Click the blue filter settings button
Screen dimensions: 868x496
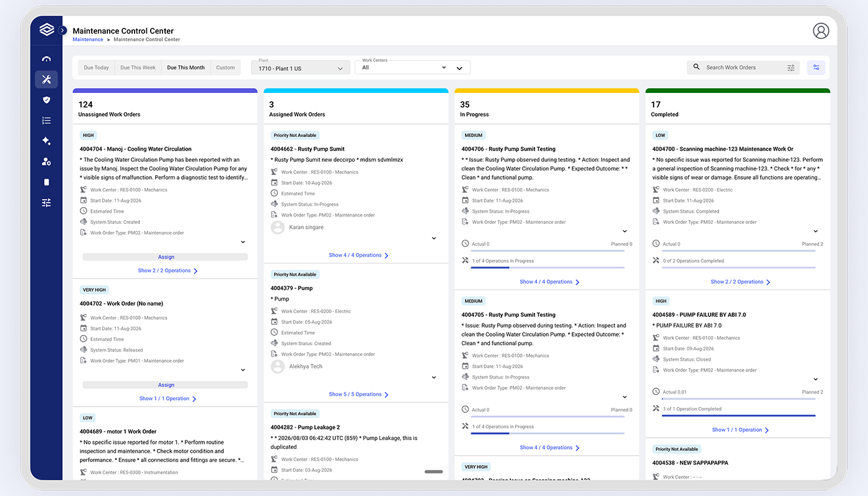click(x=816, y=68)
